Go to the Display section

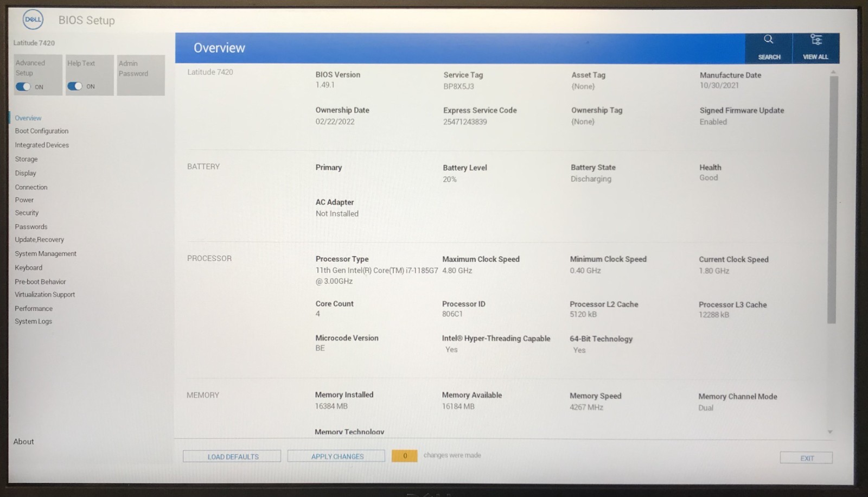pos(25,173)
